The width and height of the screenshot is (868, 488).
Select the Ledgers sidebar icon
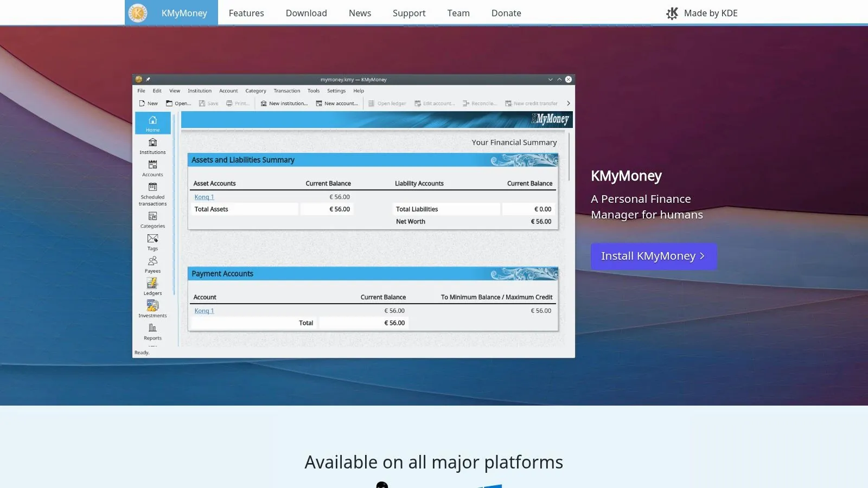pyautogui.click(x=152, y=283)
